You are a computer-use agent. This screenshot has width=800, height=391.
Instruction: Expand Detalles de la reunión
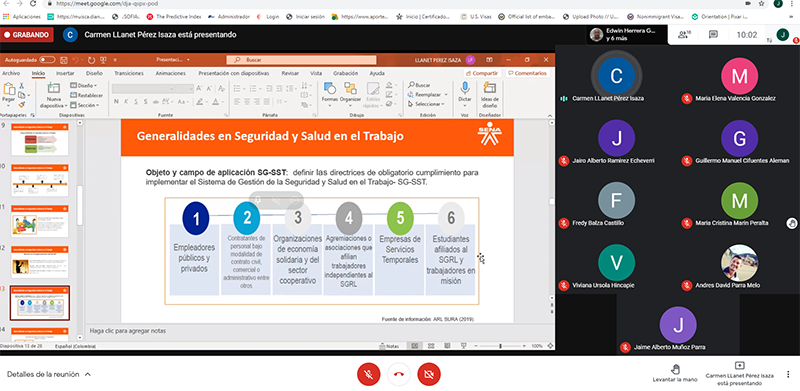click(49, 375)
